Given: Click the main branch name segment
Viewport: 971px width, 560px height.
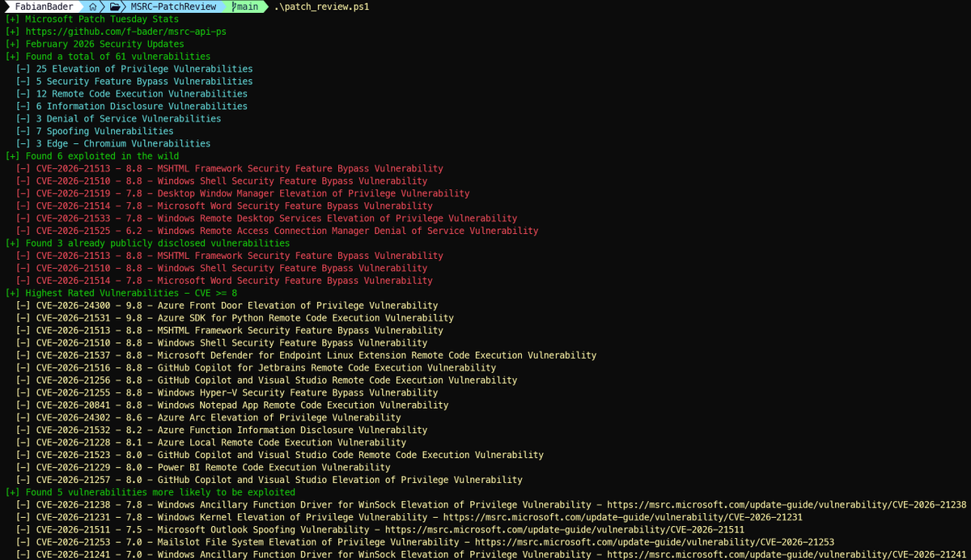Looking at the screenshot, I should (x=248, y=6).
